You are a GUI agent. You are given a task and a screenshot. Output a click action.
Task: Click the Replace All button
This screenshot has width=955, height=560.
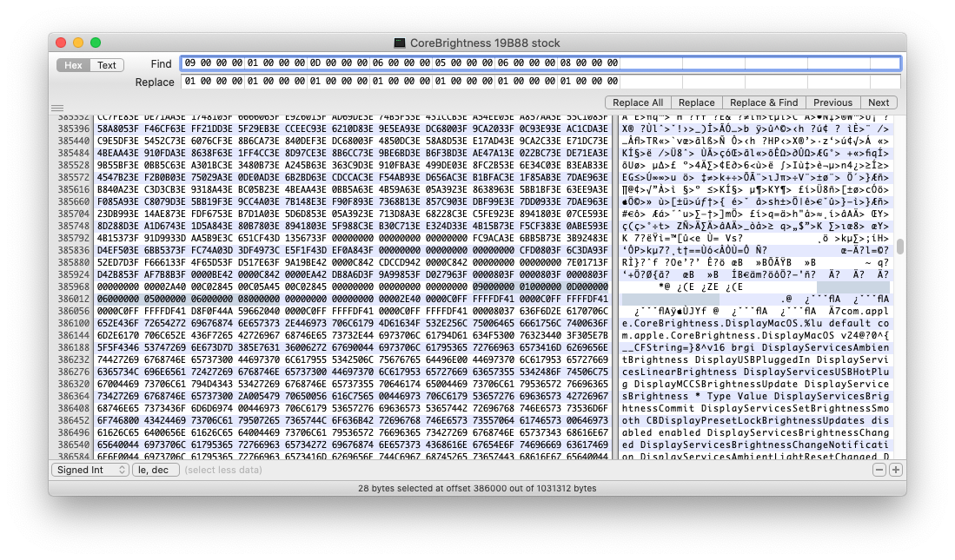pyautogui.click(x=637, y=102)
